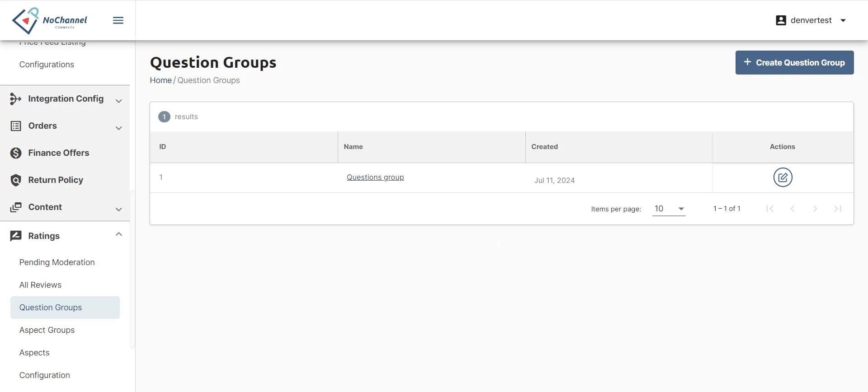
Task: Click Create Question Group button label
Action: [x=800, y=63]
